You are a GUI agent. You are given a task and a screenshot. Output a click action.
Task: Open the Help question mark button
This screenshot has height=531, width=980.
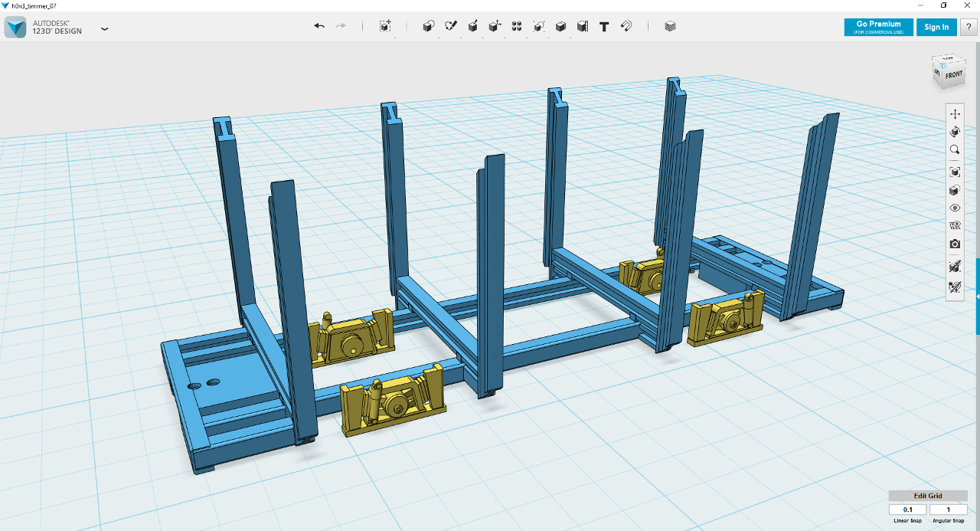[x=969, y=27]
